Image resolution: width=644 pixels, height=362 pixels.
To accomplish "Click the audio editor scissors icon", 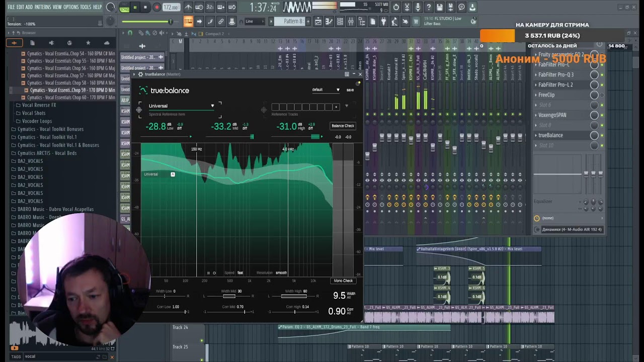I will click(x=407, y=7).
